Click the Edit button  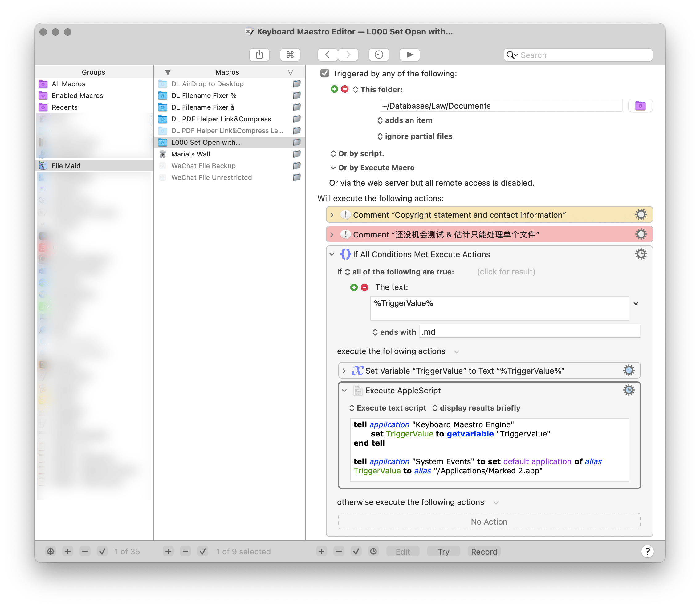pos(403,551)
